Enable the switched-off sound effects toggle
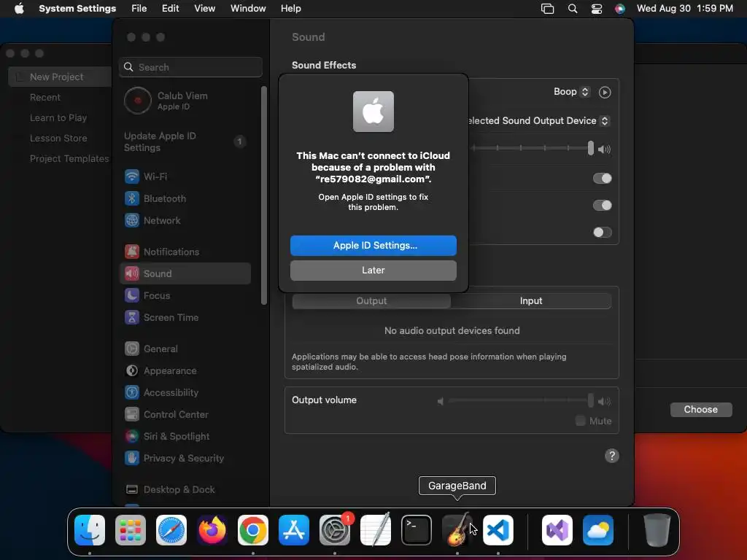Viewport: 747px width, 560px height. (x=602, y=233)
